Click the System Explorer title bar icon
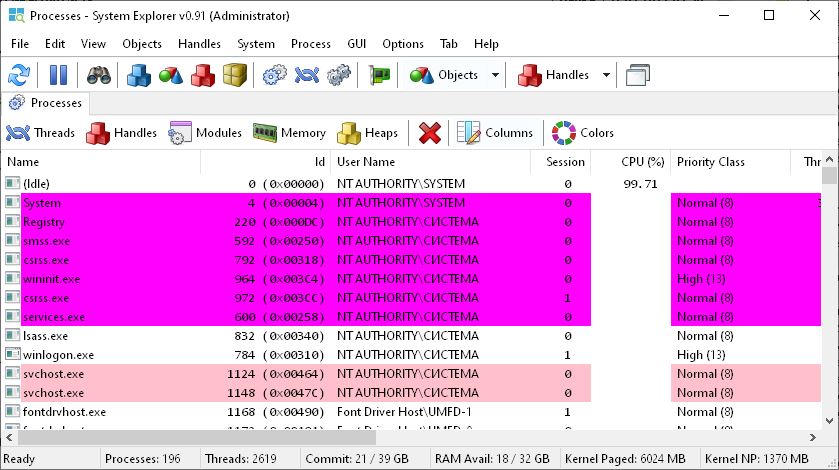 [17, 16]
